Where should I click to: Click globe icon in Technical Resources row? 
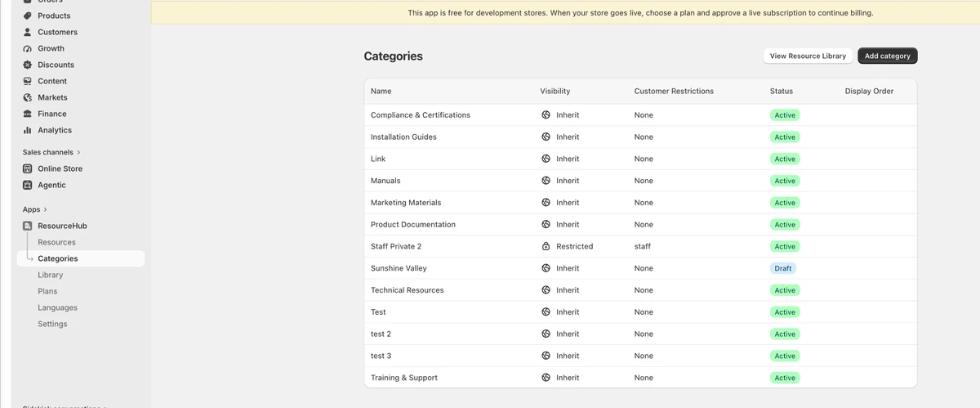[546, 290]
